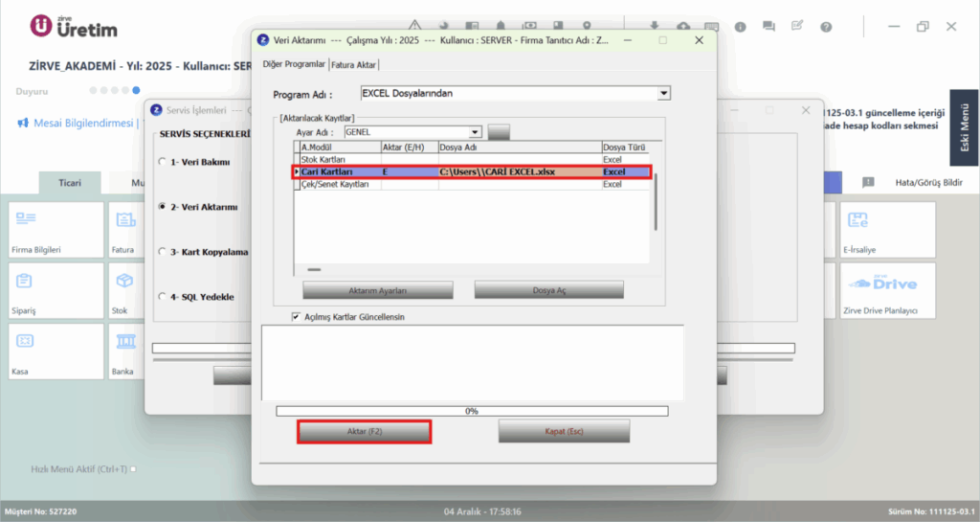The height and width of the screenshot is (522, 980).
Task: Open Zirve Drive Planlayıcı tile
Action: coord(887,291)
